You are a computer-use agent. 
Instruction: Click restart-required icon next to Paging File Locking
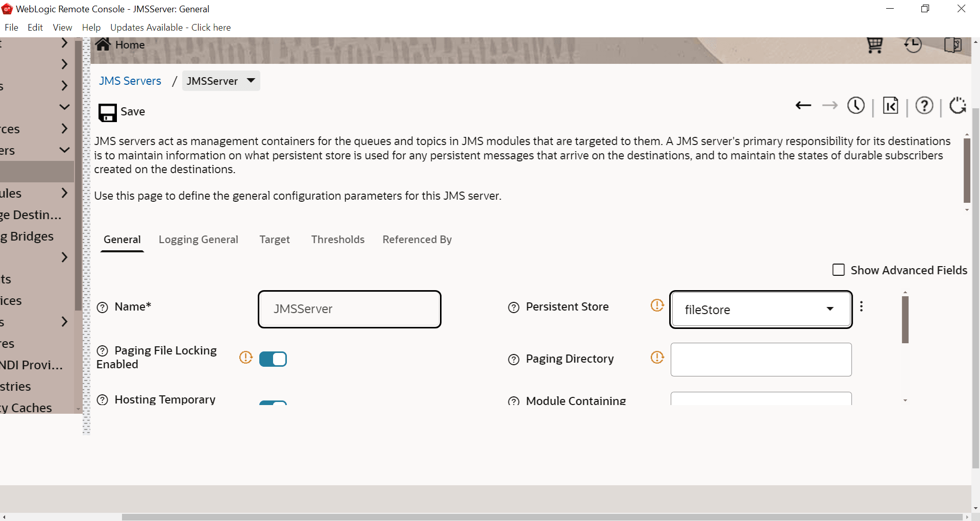click(246, 358)
